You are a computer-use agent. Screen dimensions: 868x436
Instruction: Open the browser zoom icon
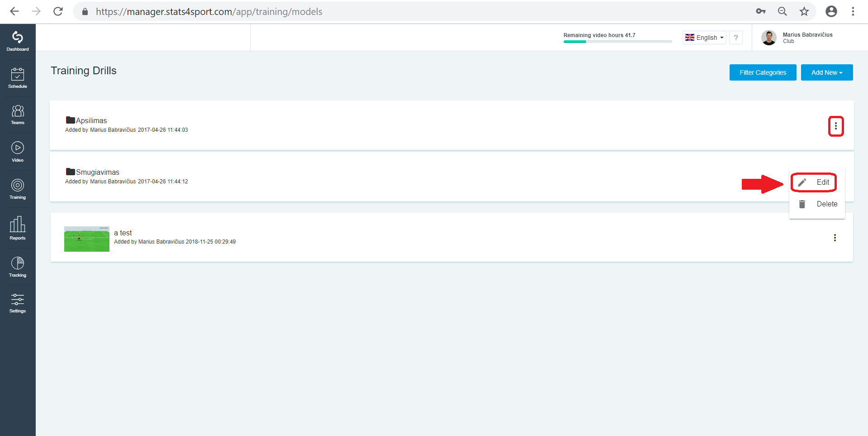(783, 11)
